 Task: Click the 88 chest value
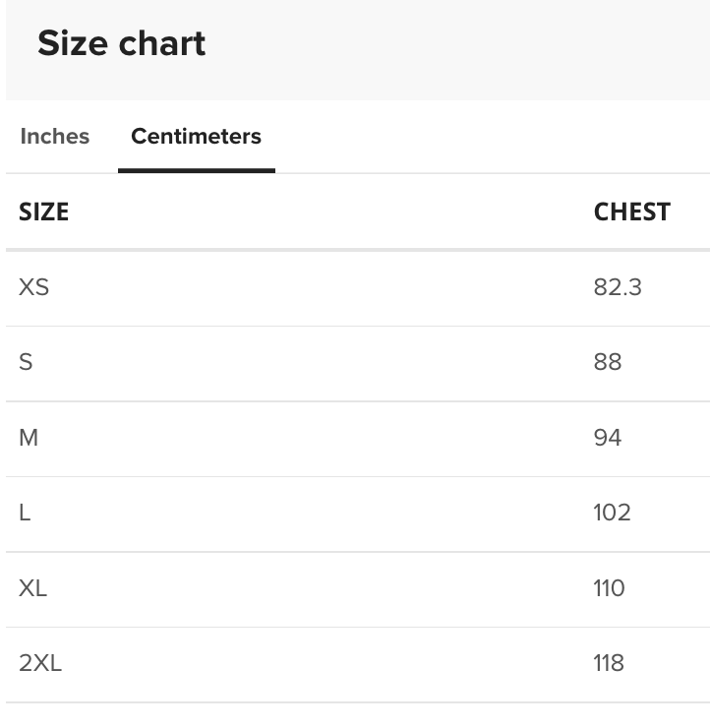tap(608, 362)
